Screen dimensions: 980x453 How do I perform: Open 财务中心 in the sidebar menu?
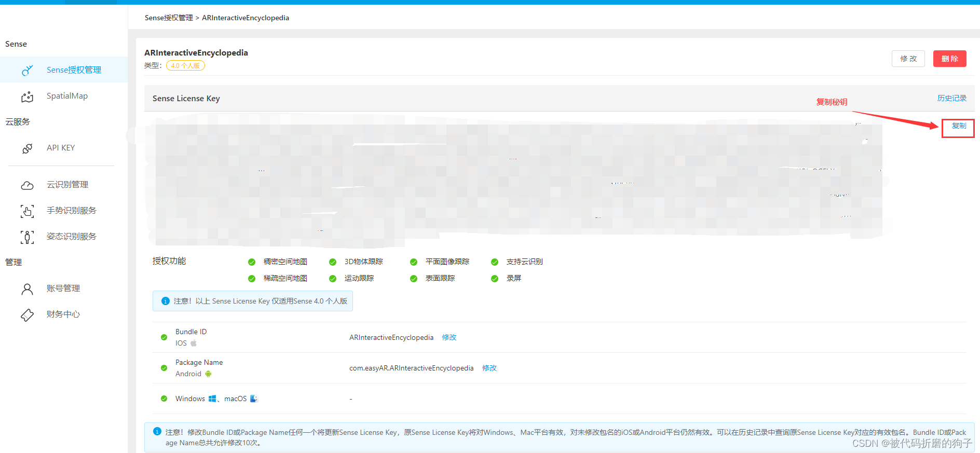pyautogui.click(x=63, y=314)
